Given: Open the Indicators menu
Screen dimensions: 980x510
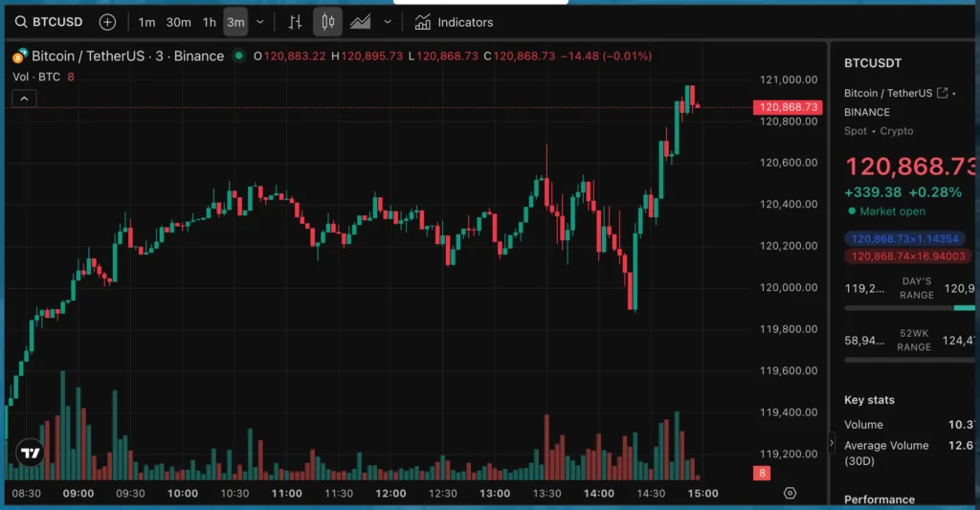Looking at the screenshot, I should [454, 21].
